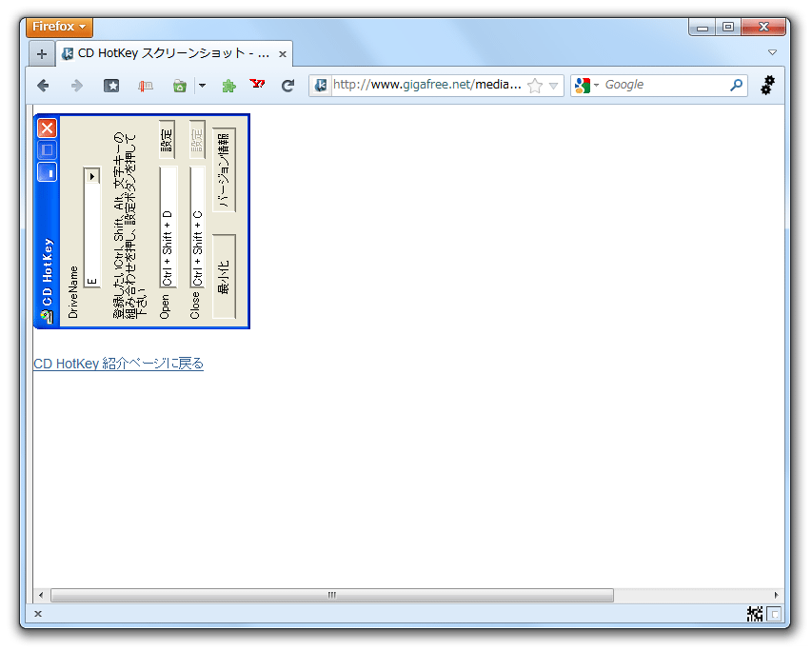Open the Firefox application menu button
Image resolution: width=812 pixels, height=651 pixels.
point(59,27)
